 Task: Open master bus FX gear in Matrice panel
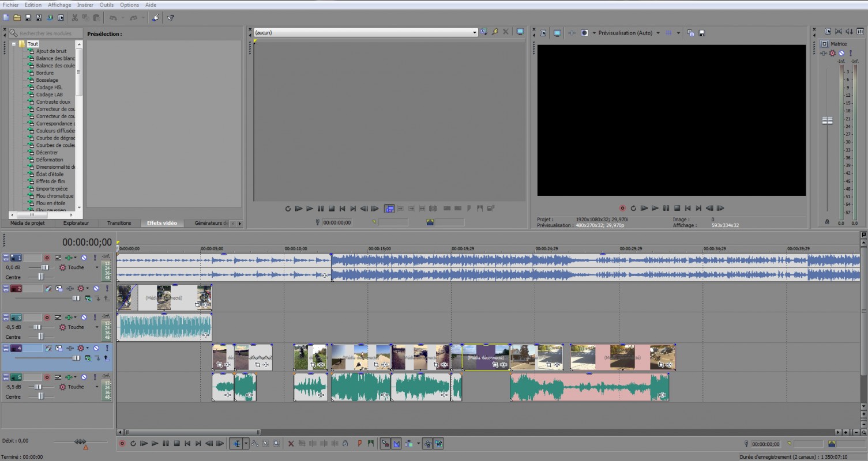click(832, 53)
